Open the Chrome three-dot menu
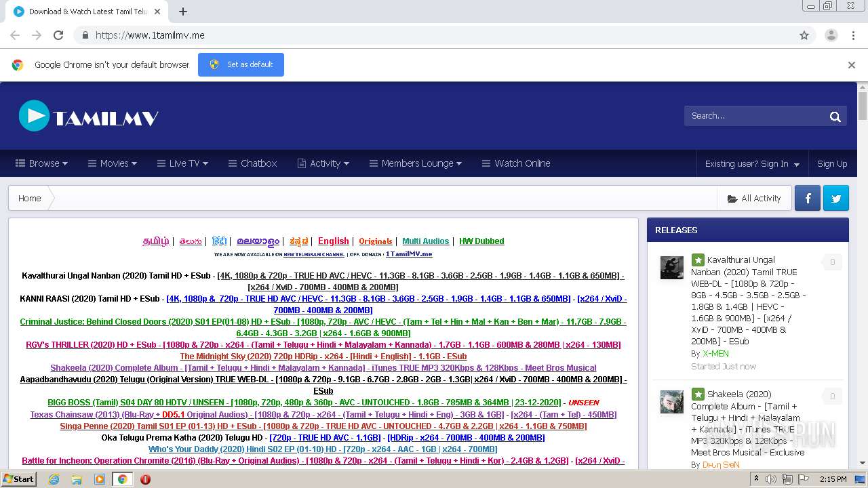The height and width of the screenshot is (488, 868). click(853, 35)
